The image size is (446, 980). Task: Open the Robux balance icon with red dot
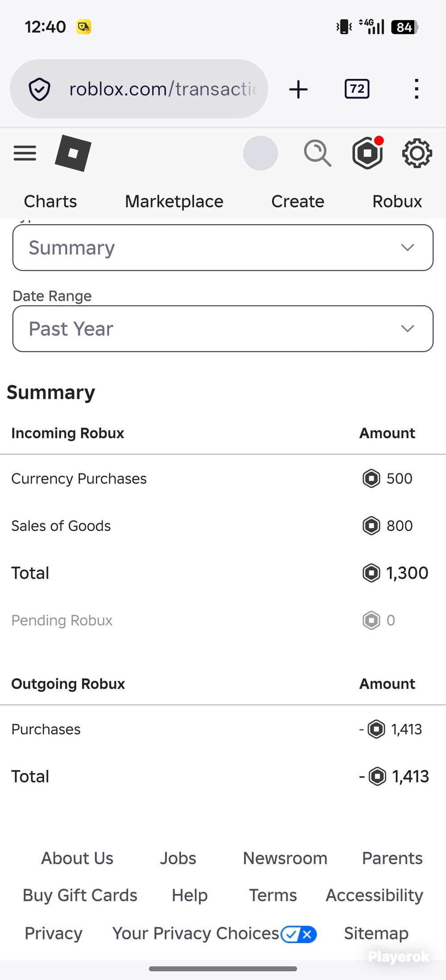(x=368, y=152)
